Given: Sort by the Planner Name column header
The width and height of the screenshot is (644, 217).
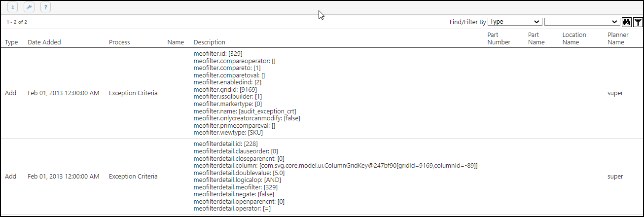Looking at the screenshot, I should (618, 38).
